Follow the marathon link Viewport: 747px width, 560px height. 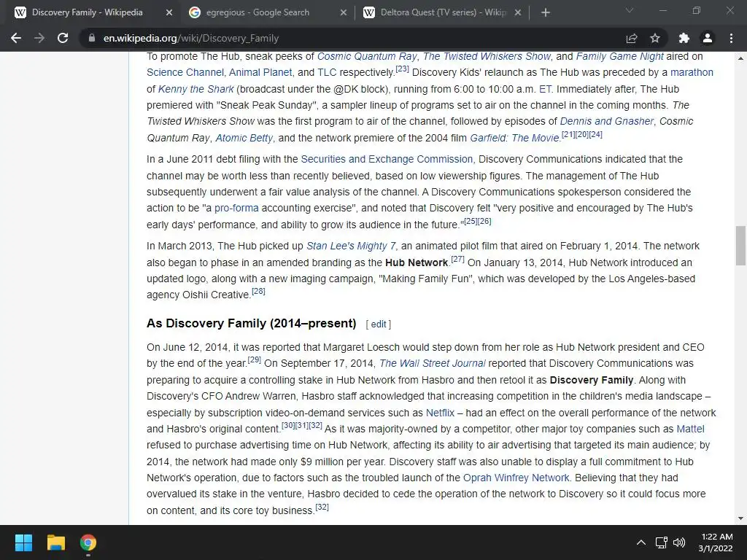pos(692,72)
